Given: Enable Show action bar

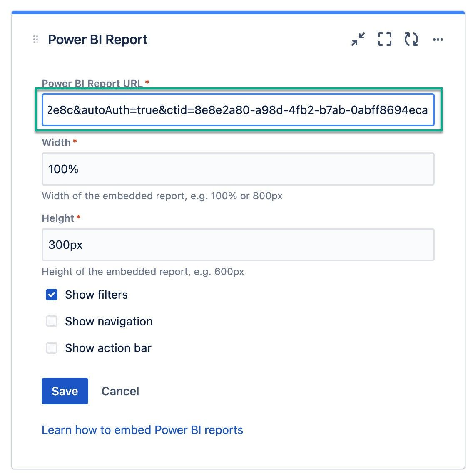Looking at the screenshot, I should pyautogui.click(x=51, y=348).
